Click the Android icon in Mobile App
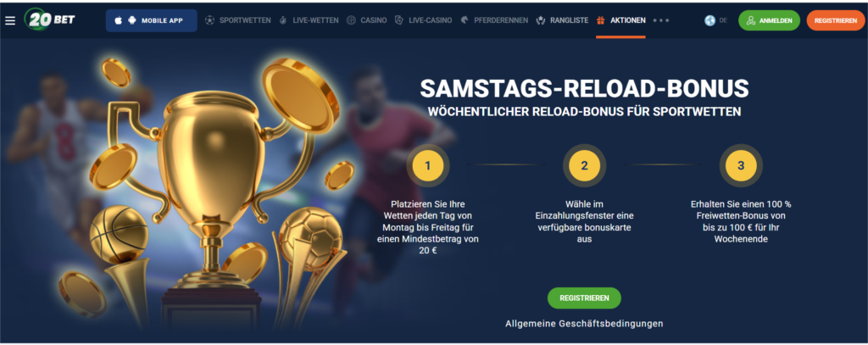The image size is (868, 345). tap(131, 20)
